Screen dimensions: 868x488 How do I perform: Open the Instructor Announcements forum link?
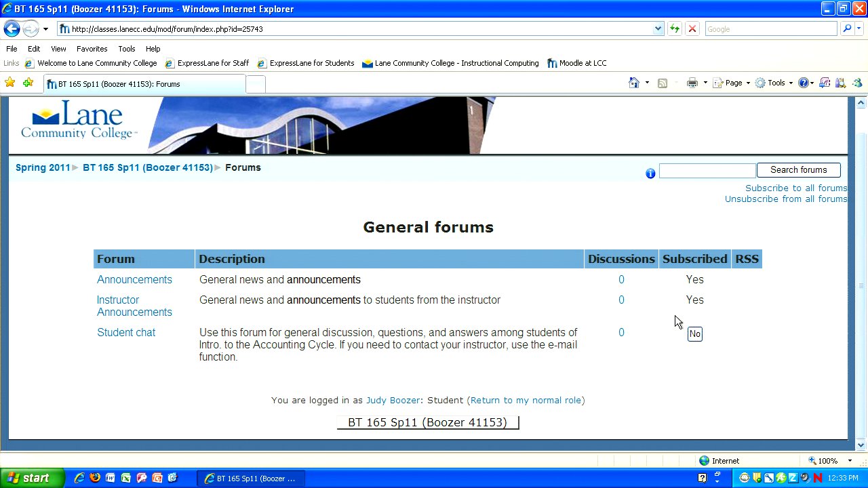tap(134, 306)
